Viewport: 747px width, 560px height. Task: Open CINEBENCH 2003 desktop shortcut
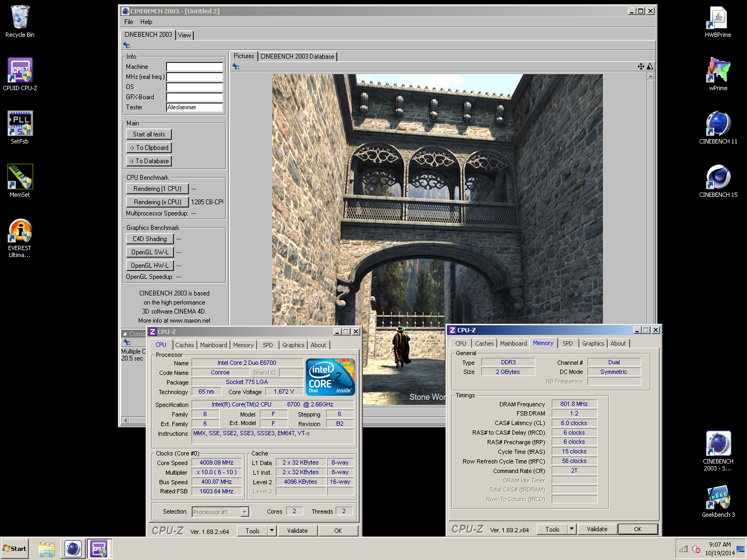718,452
